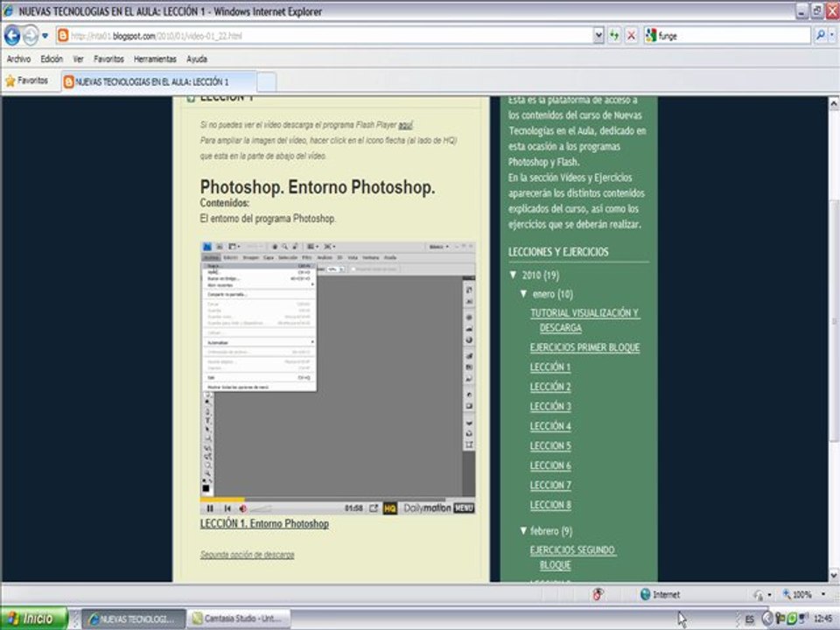Restart video with the rewind-to-start button
Image resolution: width=840 pixels, height=630 pixels.
227,508
